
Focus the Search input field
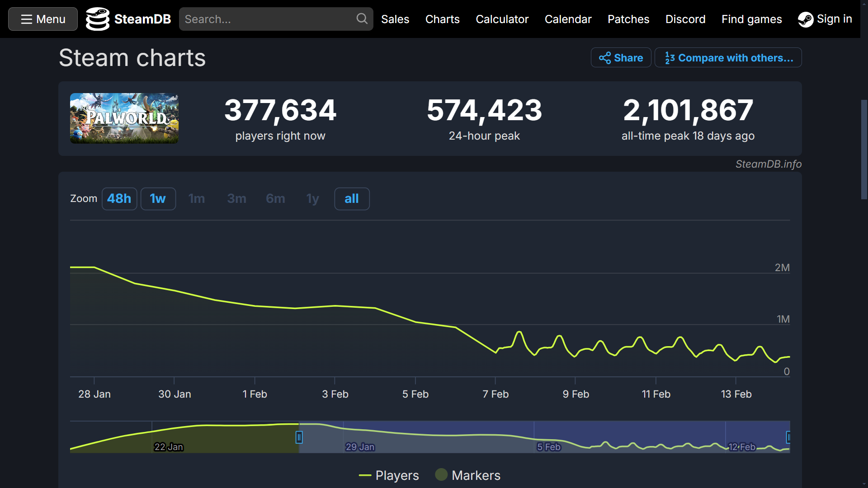(276, 19)
